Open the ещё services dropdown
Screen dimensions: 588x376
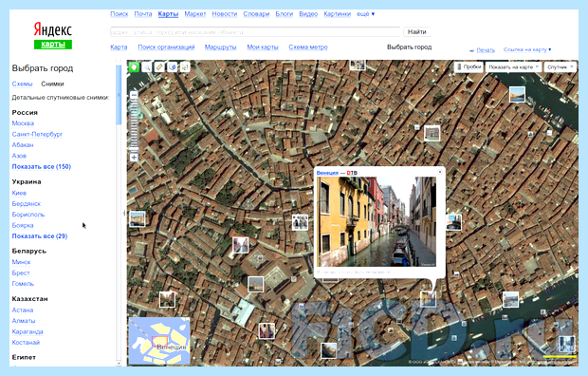(365, 14)
